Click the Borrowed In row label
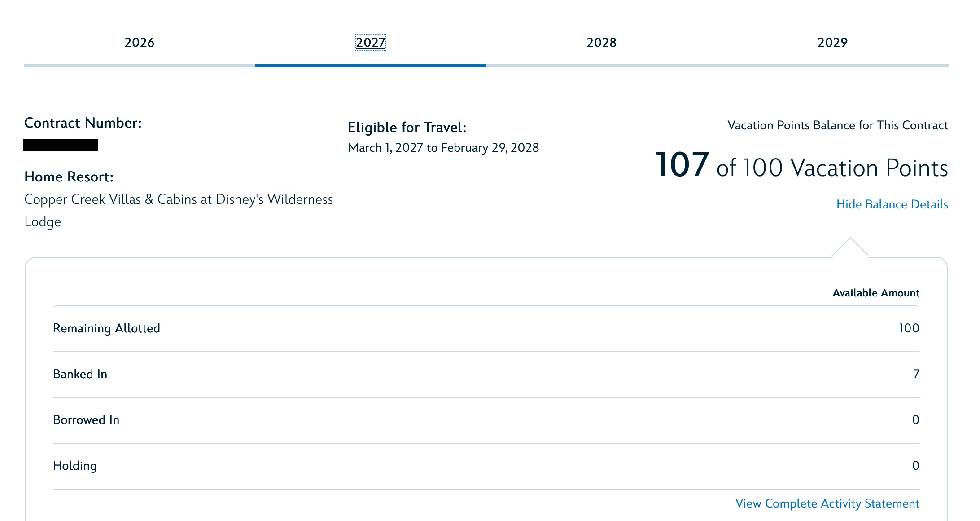980x521 pixels. point(86,420)
